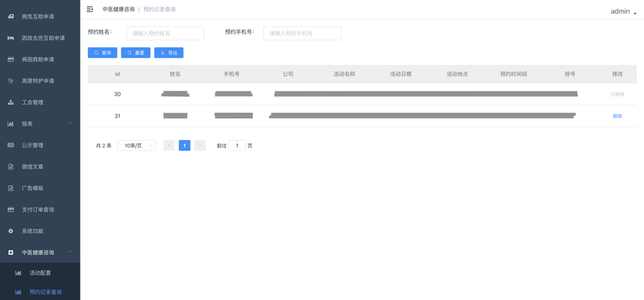Open the 病危互助申请 menu item
Screen dimensions: 644x300
coord(39,17)
